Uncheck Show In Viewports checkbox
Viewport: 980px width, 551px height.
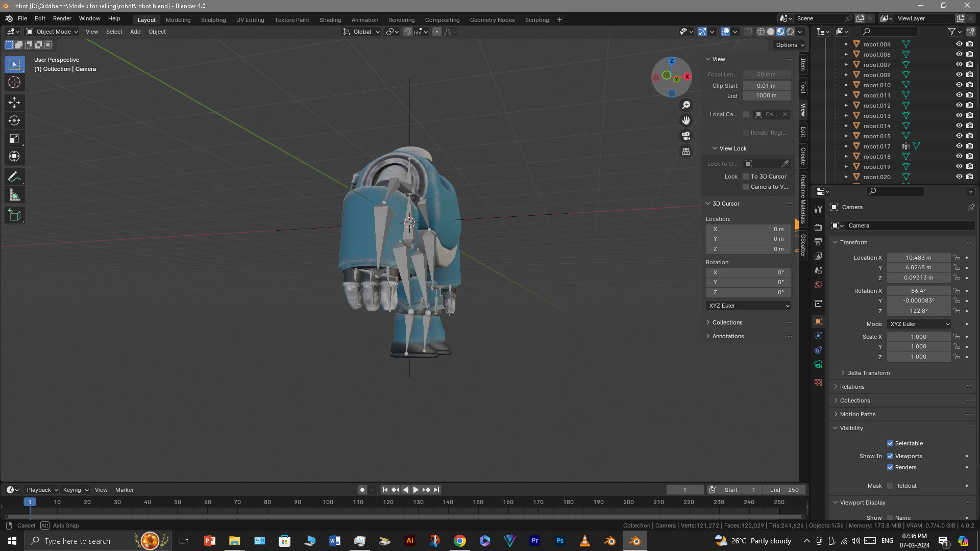(x=890, y=456)
